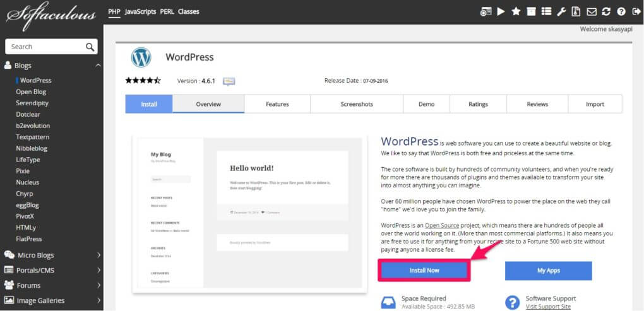
Task: Open settings via the wrench icon
Action: [x=561, y=11]
